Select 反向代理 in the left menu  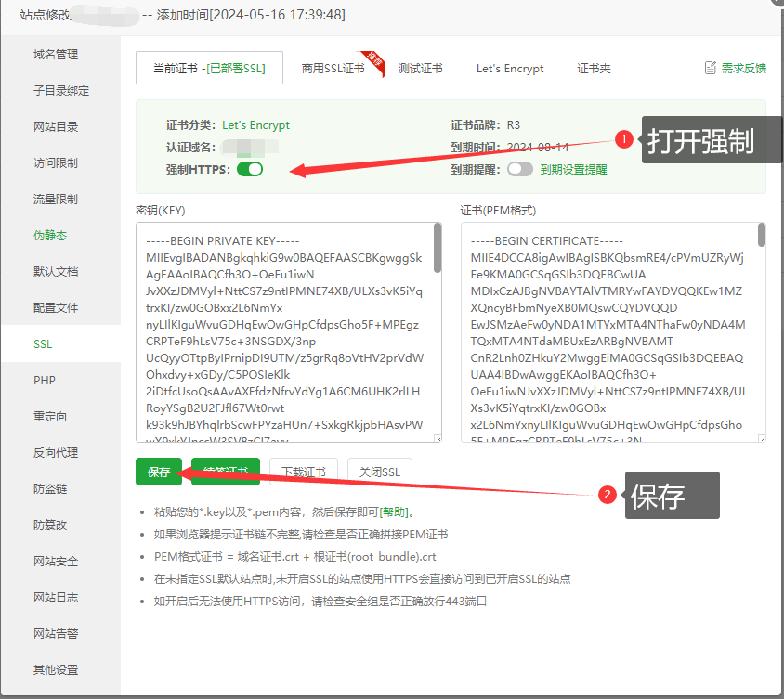coord(56,453)
